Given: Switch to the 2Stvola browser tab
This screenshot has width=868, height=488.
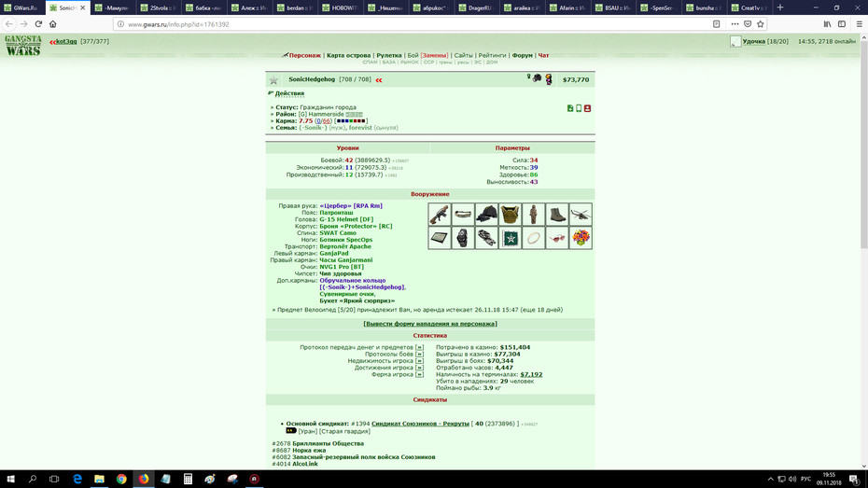Looking at the screenshot, I should [x=159, y=7].
